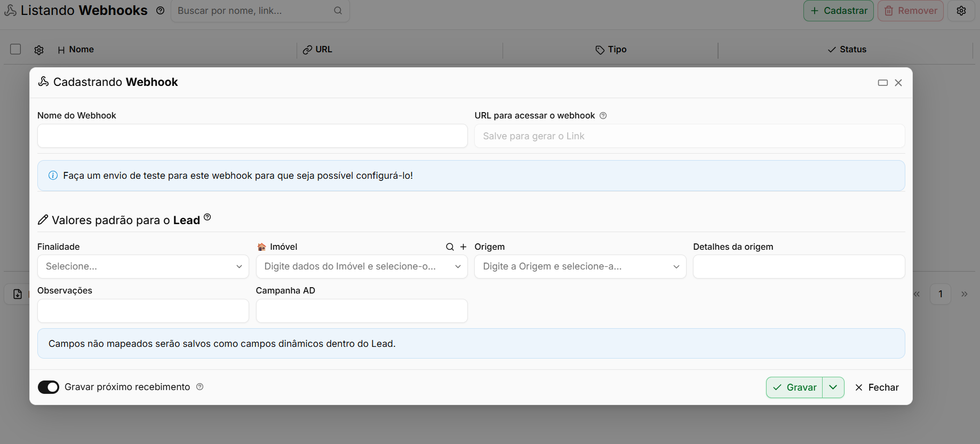This screenshot has width=980, height=444.
Task: Click the Remover button
Action: click(911, 11)
